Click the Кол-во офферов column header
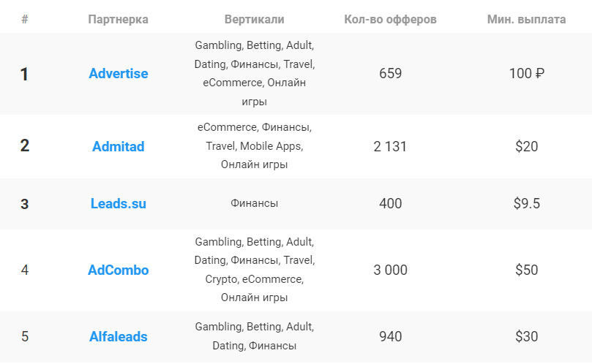This screenshot has width=592, height=364. tap(390, 19)
